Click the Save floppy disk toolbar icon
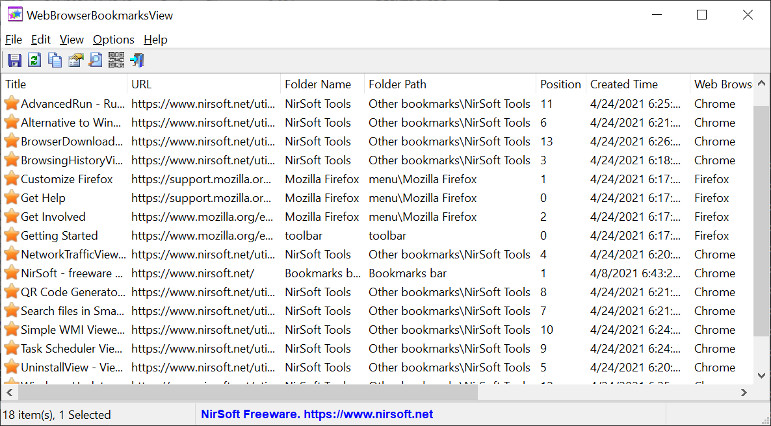 pyautogui.click(x=15, y=61)
